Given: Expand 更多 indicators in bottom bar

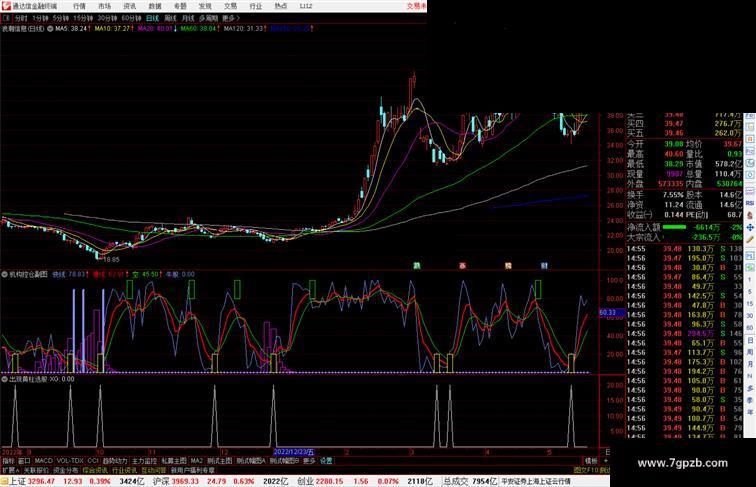Looking at the screenshot, I should click(x=309, y=461).
